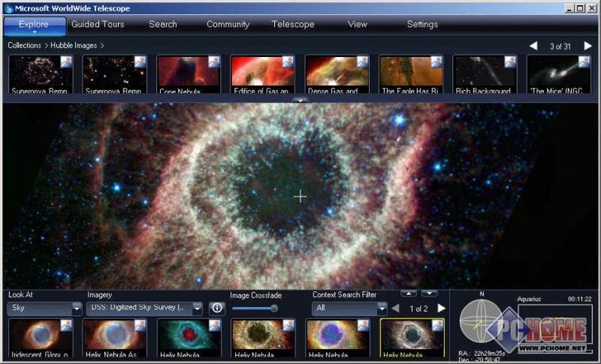Open the Iridescent Glory thumbnail
This screenshot has height=364, width=601.
tap(40, 339)
